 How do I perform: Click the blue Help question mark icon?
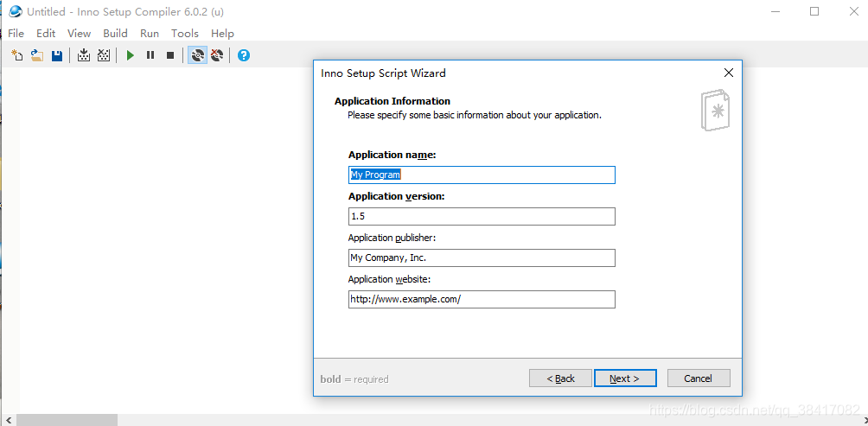(244, 55)
